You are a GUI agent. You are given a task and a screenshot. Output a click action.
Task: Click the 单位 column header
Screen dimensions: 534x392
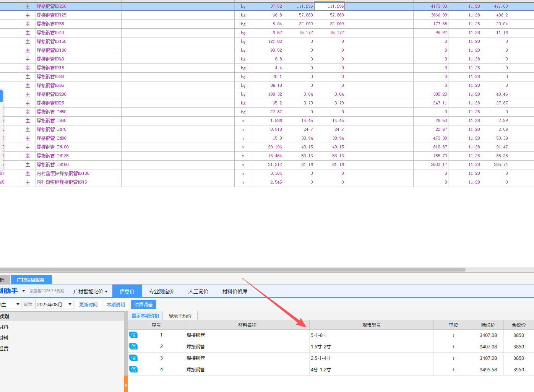pos(453,325)
